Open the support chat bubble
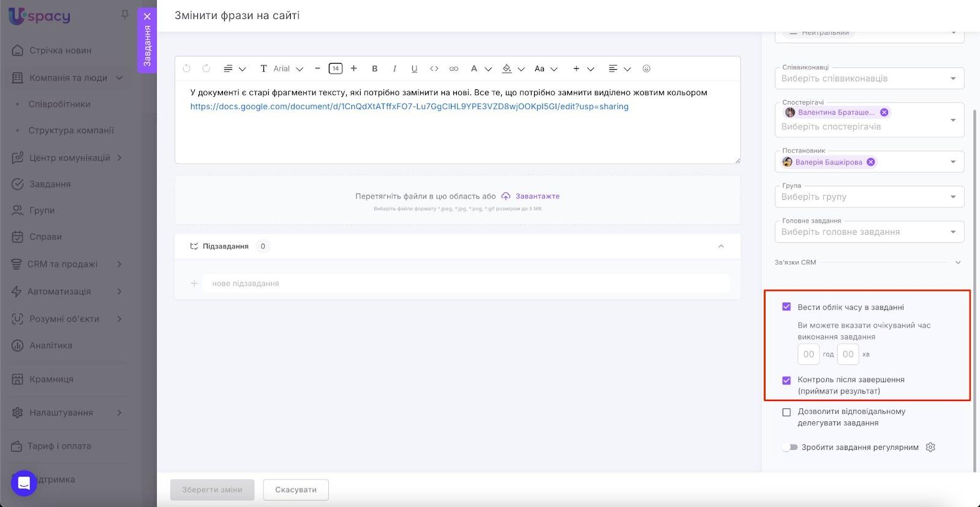 coord(24,483)
